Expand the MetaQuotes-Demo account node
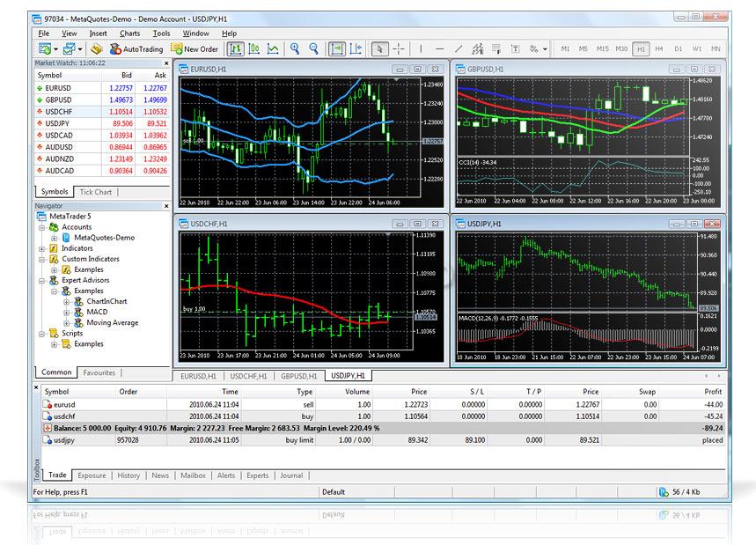This screenshot has width=756, height=545. point(54,238)
